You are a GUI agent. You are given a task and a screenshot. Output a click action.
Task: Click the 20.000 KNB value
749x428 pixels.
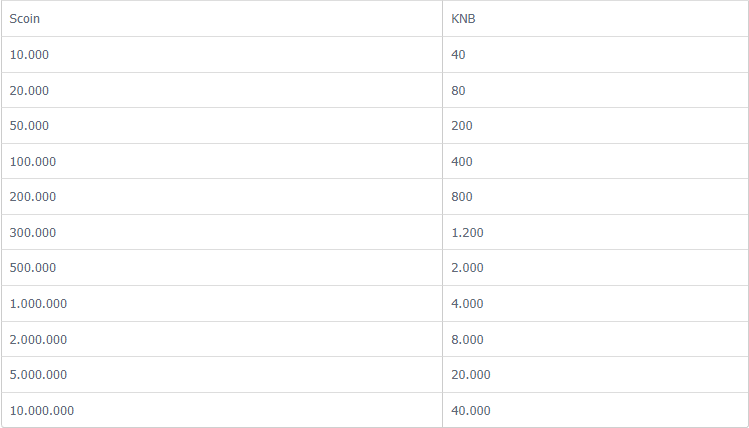[x=471, y=374]
